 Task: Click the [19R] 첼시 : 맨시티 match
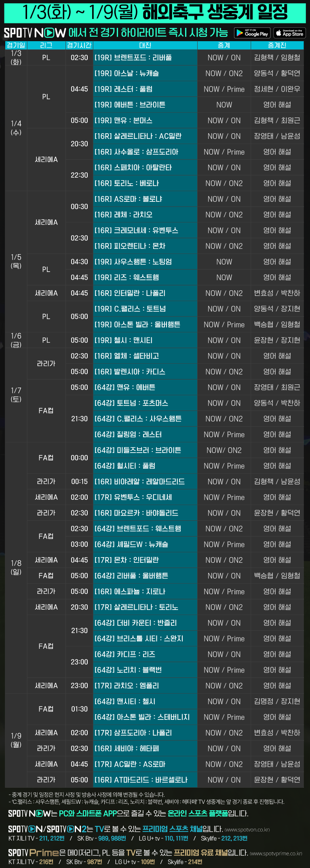coord(145,340)
